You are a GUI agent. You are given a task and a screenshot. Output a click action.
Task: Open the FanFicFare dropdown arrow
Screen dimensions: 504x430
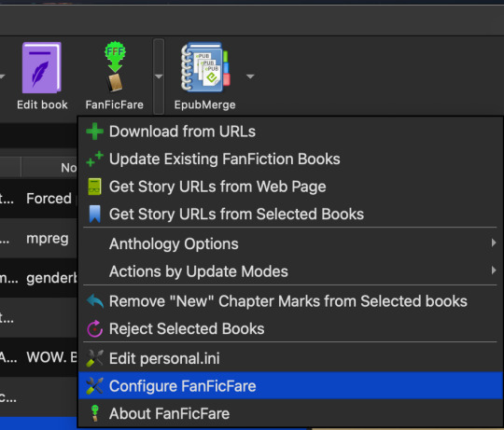(159, 76)
